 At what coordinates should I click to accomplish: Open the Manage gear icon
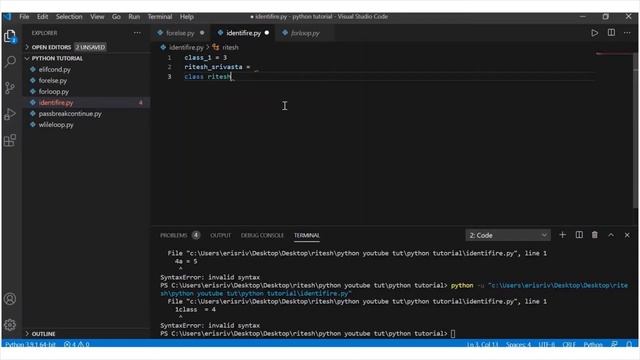click(10, 325)
